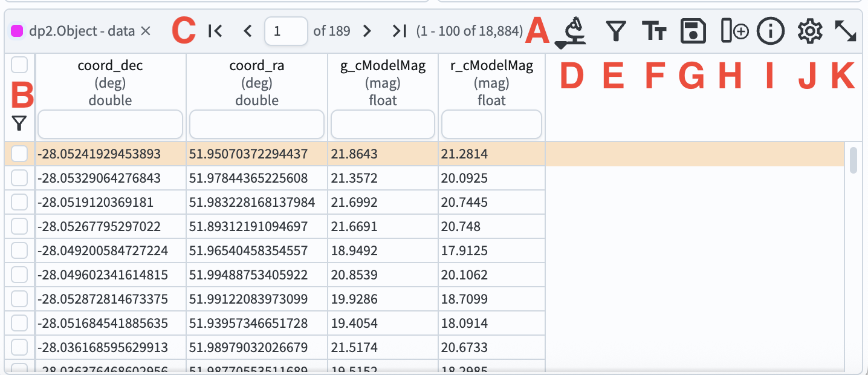Sort by g_cModelMag column header
Screen dimensions: 868x375
click(383, 65)
